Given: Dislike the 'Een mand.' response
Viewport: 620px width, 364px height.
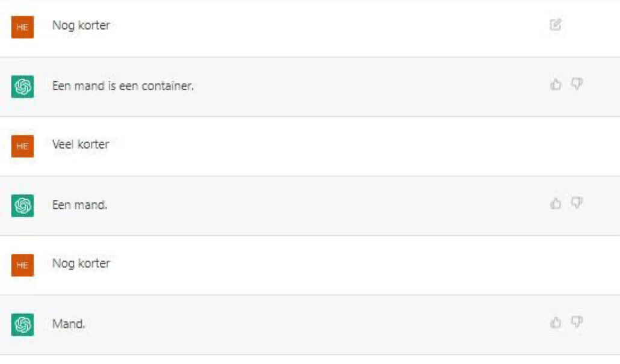Looking at the screenshot, I should click(x=577, y=203).
